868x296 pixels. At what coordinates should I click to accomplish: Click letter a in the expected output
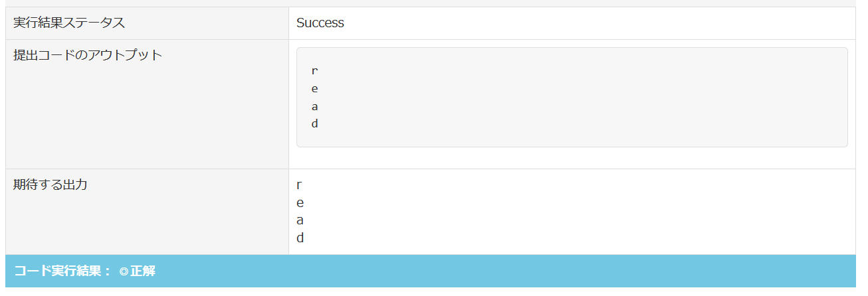(300, 221)
